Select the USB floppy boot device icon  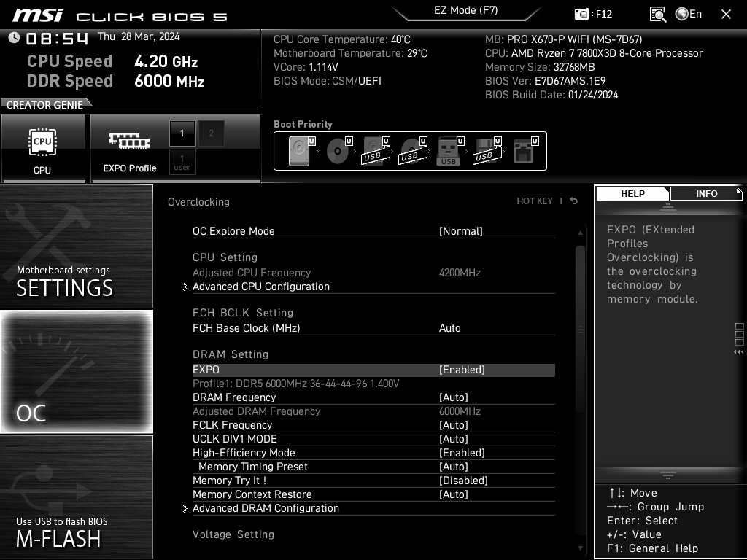487,151
